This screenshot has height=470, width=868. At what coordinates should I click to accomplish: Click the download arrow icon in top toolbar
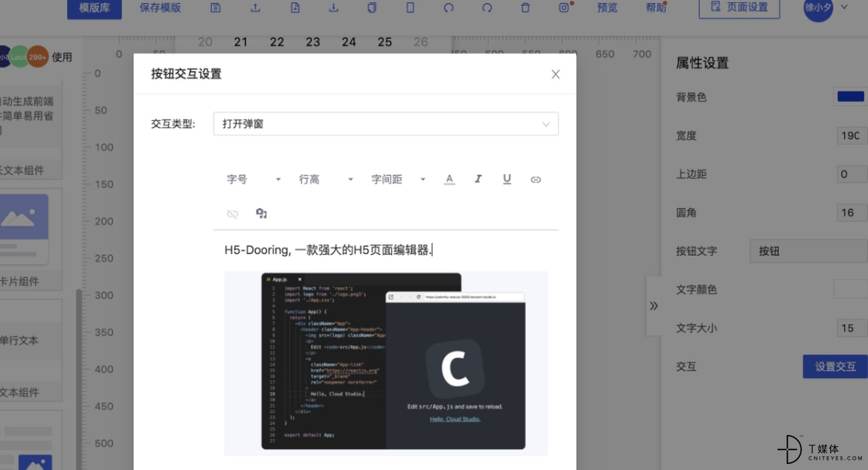333,8
